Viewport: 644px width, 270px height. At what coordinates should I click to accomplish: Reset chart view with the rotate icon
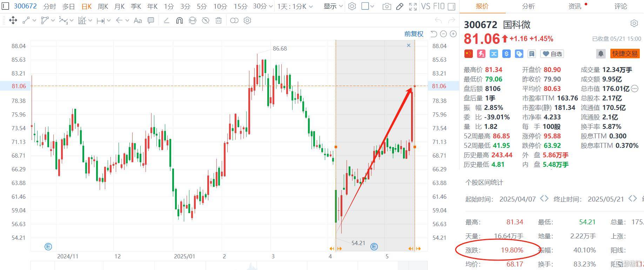click(x=434, y=34)
